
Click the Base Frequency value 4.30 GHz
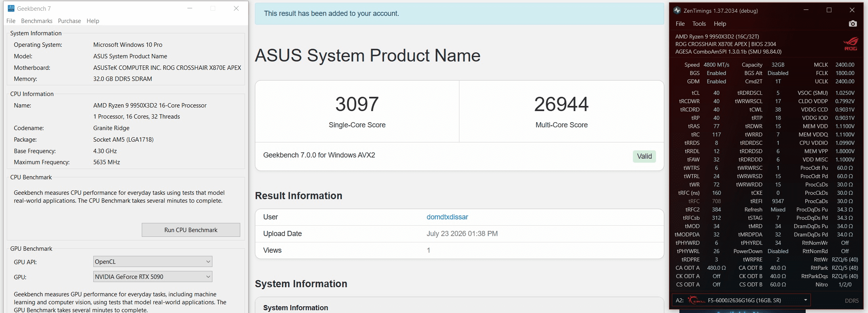pyautogui.click(x=105, y=151)
